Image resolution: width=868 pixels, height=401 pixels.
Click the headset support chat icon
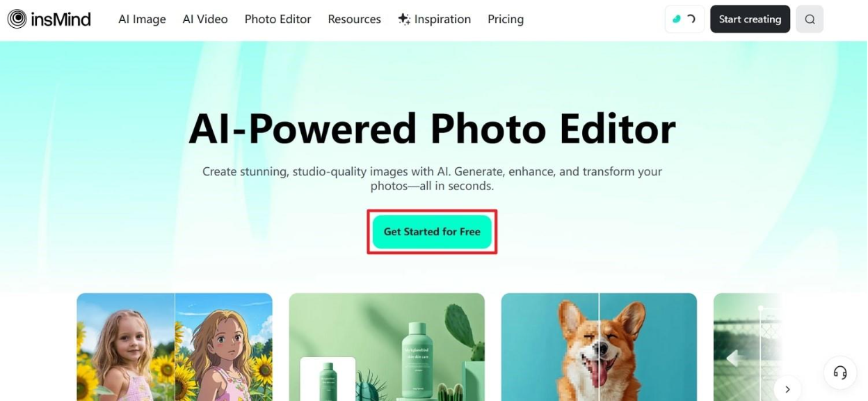tap(840, 373)
